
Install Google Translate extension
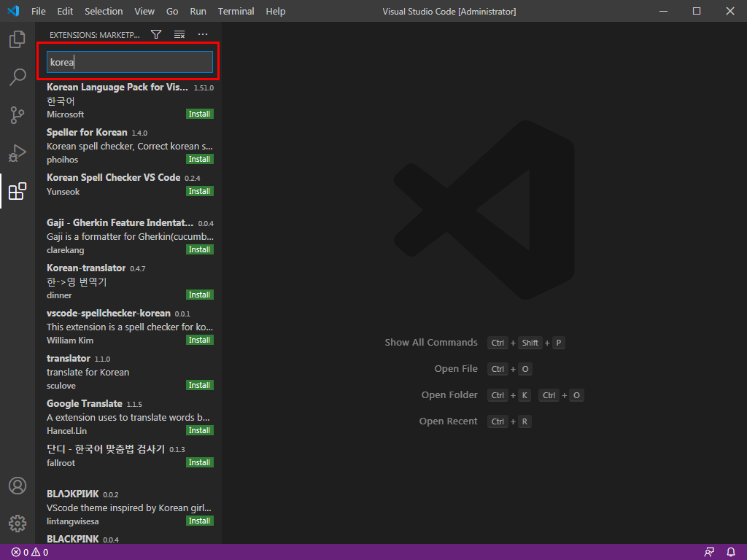click(200, 431)
